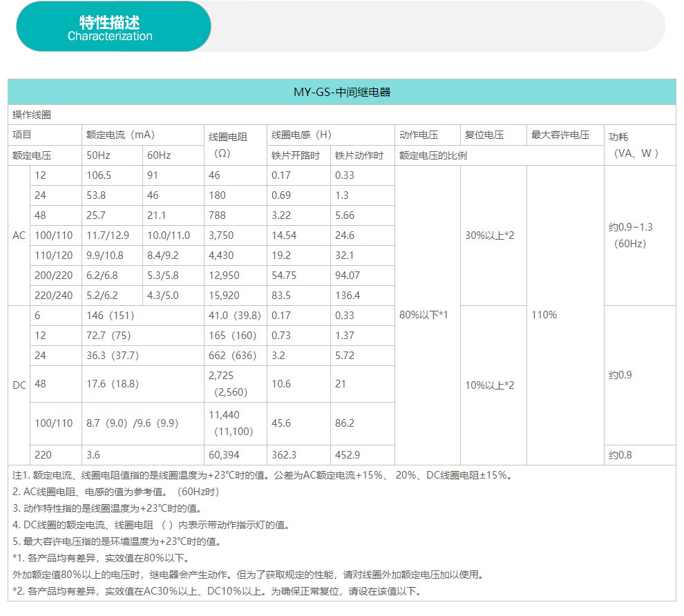Select footnote *2 about AC30%以上、DC10%以上
Screen dimensions: 684x616
(217, 591)
